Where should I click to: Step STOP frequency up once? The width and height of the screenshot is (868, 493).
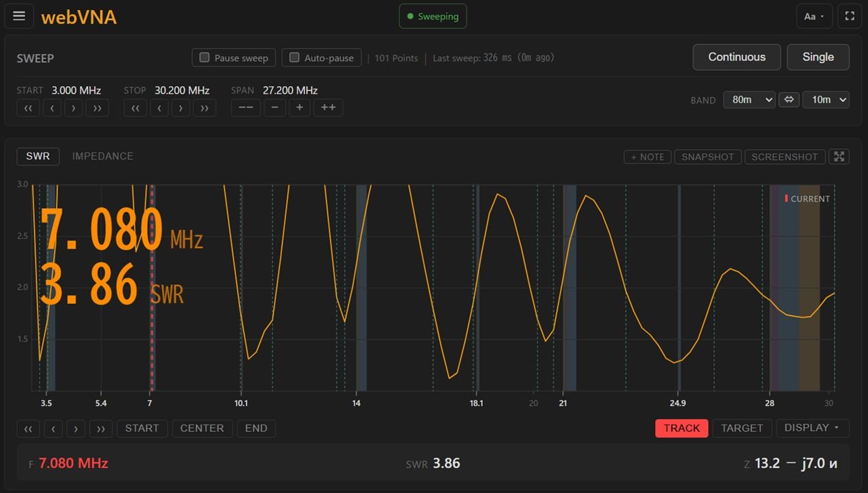click(180, 108)
